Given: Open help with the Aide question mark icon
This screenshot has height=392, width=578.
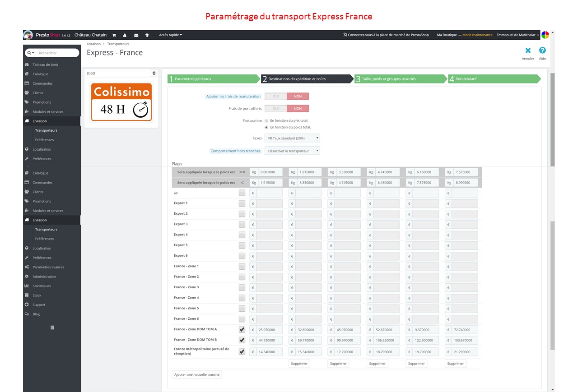Looking at the screenshot, I should click(542, 53).
